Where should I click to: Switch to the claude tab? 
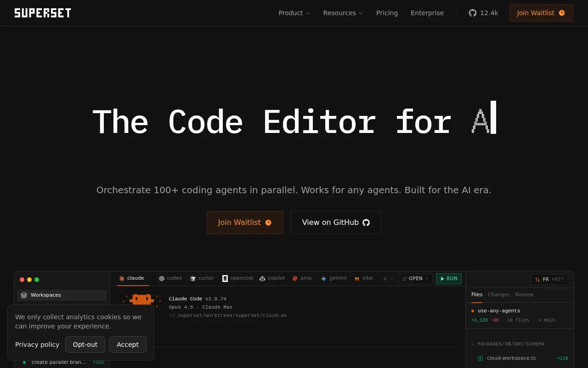pyautogui.click(x=133, y=278)
